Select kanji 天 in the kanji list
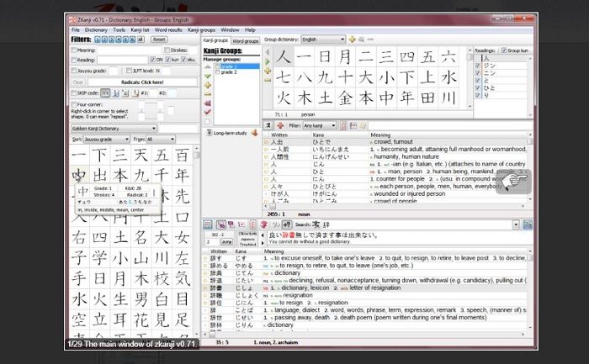 tap(141, 155)
